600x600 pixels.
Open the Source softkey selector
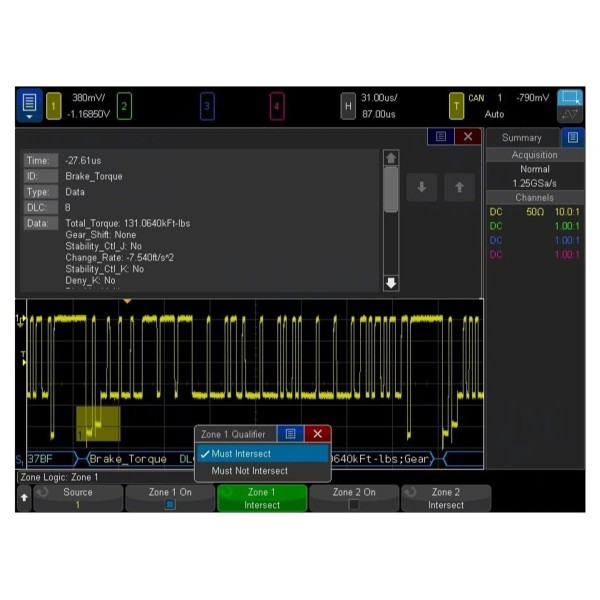[78, 498]
